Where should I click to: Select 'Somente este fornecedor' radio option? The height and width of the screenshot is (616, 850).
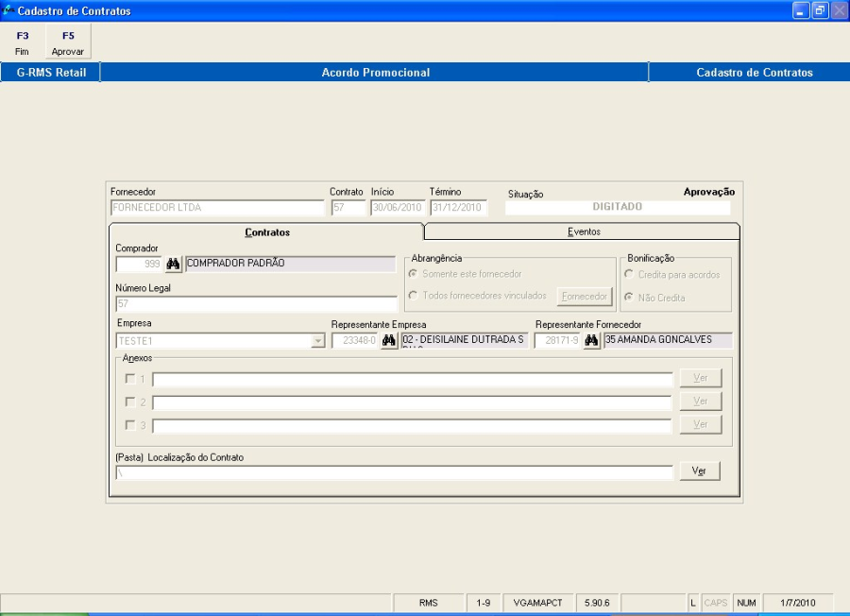pos(414,274)
